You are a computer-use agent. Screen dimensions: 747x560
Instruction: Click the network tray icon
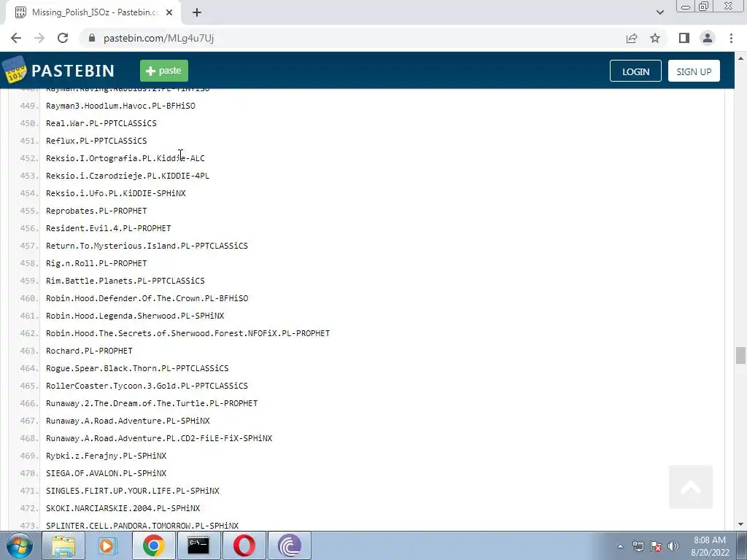click(x=638, y=546)
